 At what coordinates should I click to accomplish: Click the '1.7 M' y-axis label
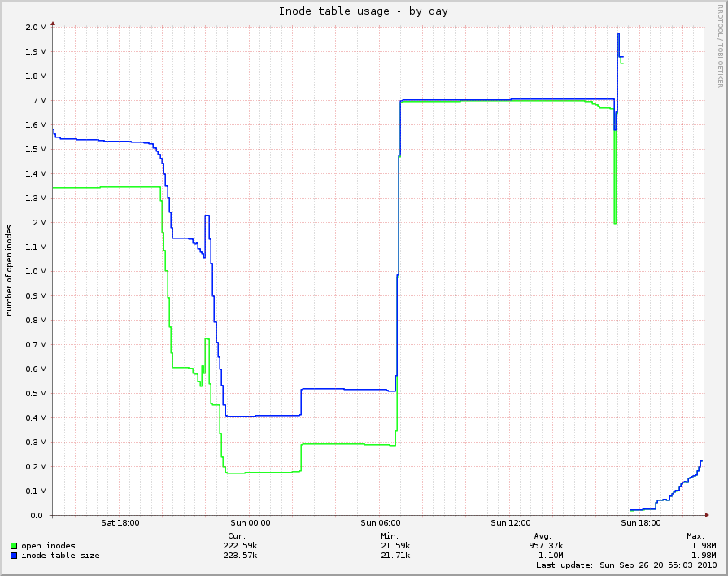click(37, 101)
